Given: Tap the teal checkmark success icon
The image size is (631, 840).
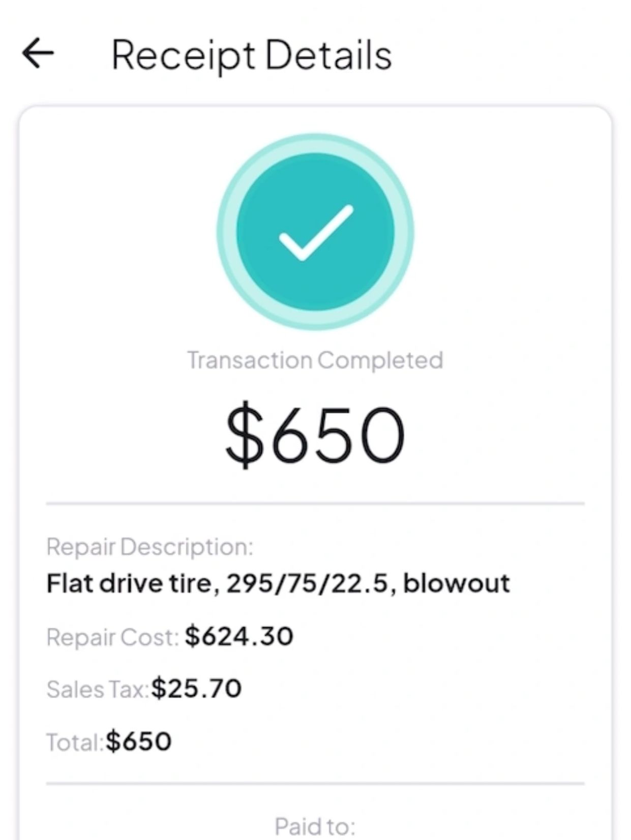Looking at the screenshot, I should pyautogui.click(x=315, y=232).
